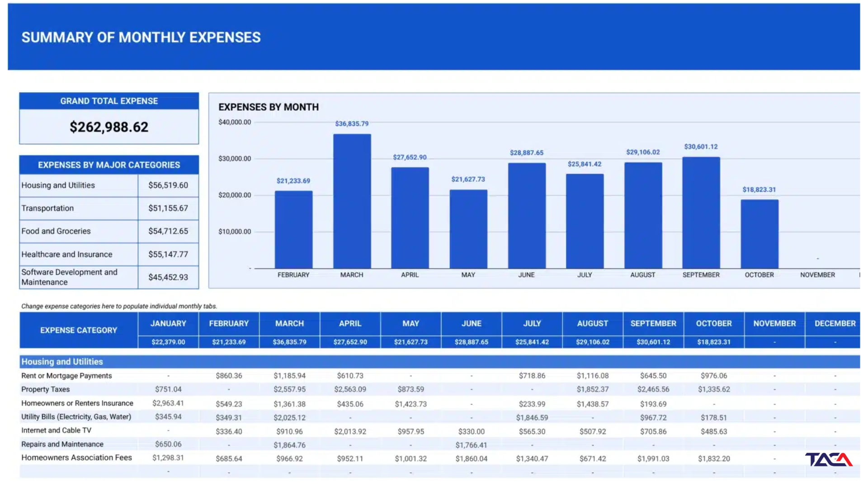
Task: Select the Transportation total $51,155.67
Action: pyautogui.click(x=168, y=208)
